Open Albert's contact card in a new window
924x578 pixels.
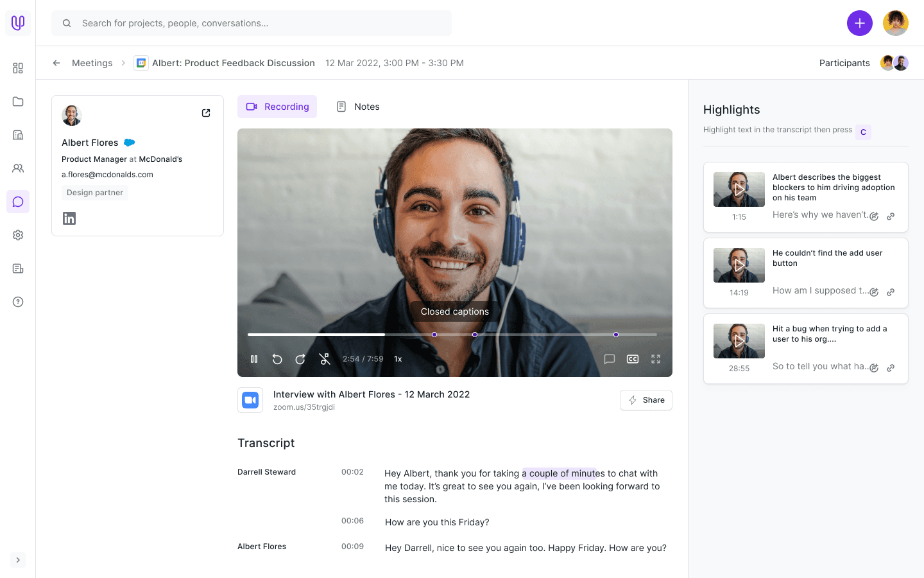(206, 113)
